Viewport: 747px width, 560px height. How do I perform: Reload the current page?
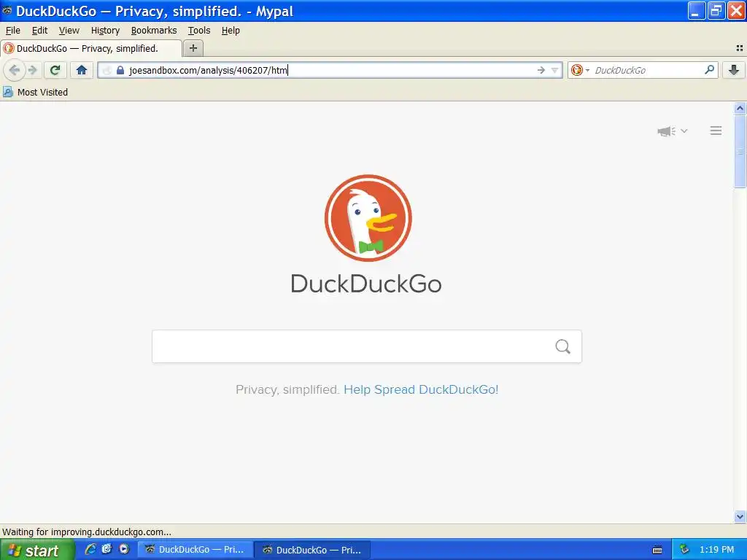(x=55, y=71)
